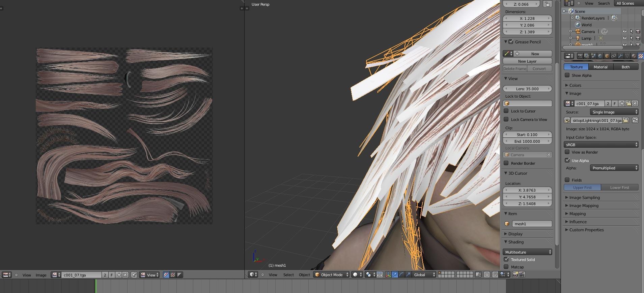Toggle proportional editing circle icon
The height and width of the screenshot is (293, 644).
(x=487, y=274)
